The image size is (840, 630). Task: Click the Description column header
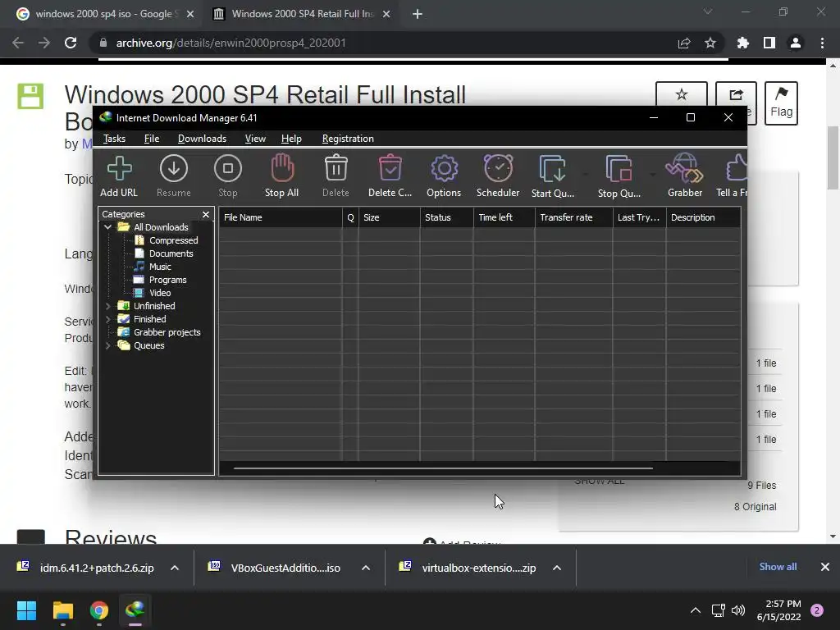point(703,217)
